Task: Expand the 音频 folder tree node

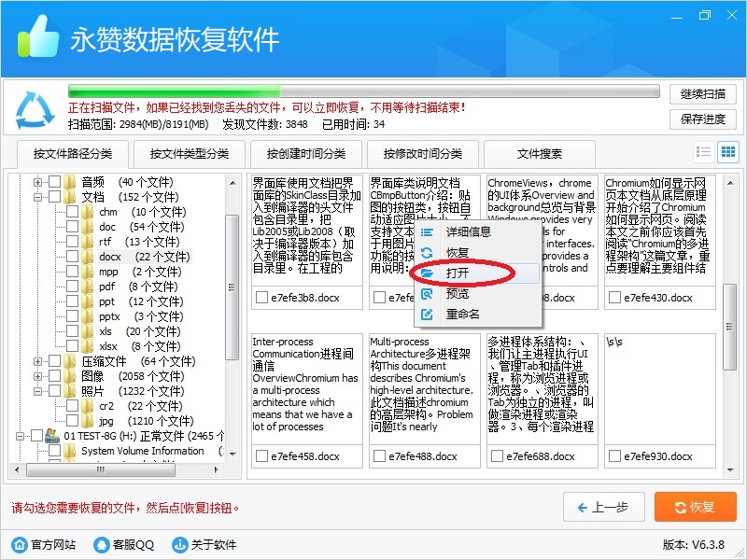Action: pos(39,182)
